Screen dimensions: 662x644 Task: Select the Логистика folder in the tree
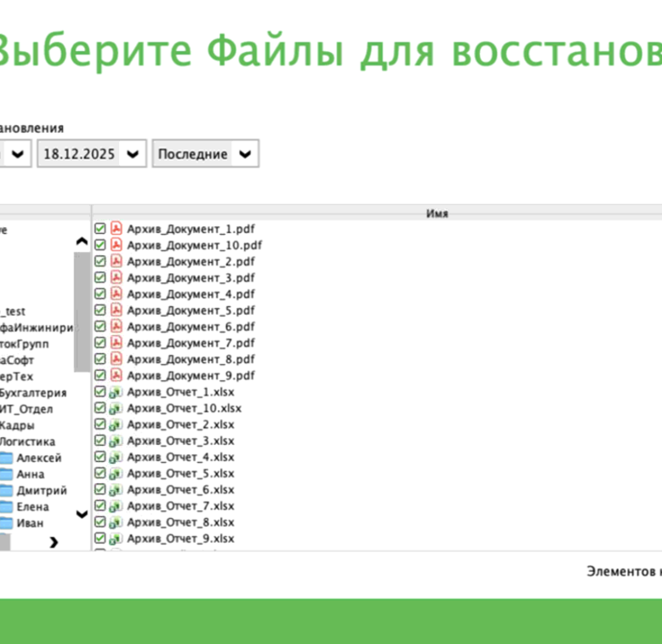pyautogui.click(x=27, y=442)
